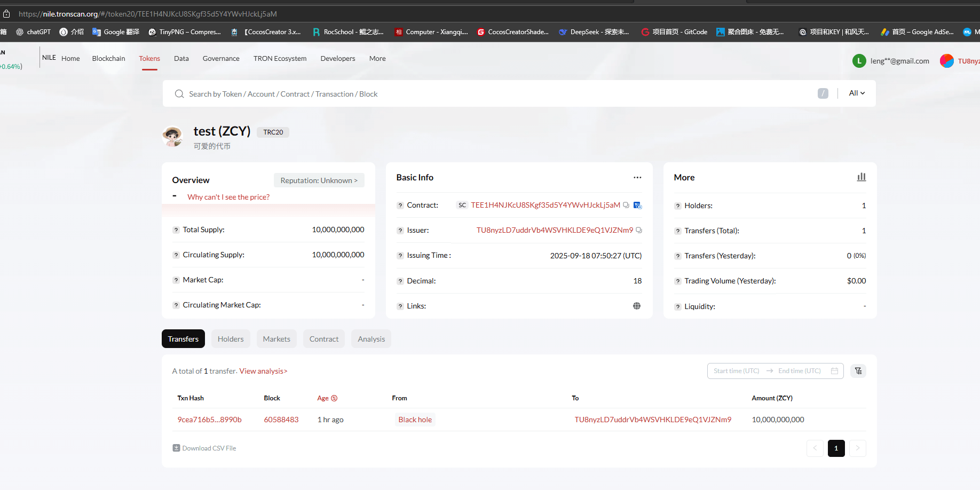This screenshot has height=490, width=980.
Task: Click the filter icon above transfers table
Action: [x=858, y=371]
